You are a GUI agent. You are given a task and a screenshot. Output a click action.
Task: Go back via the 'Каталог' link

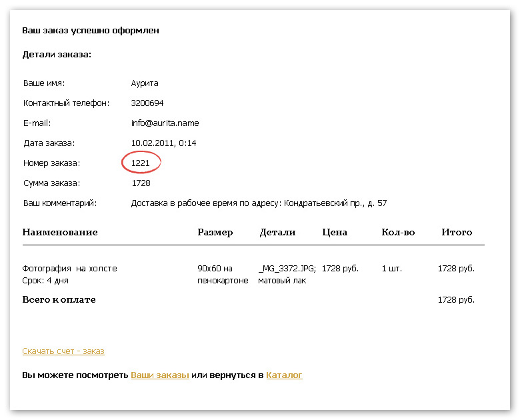(284, 375)
